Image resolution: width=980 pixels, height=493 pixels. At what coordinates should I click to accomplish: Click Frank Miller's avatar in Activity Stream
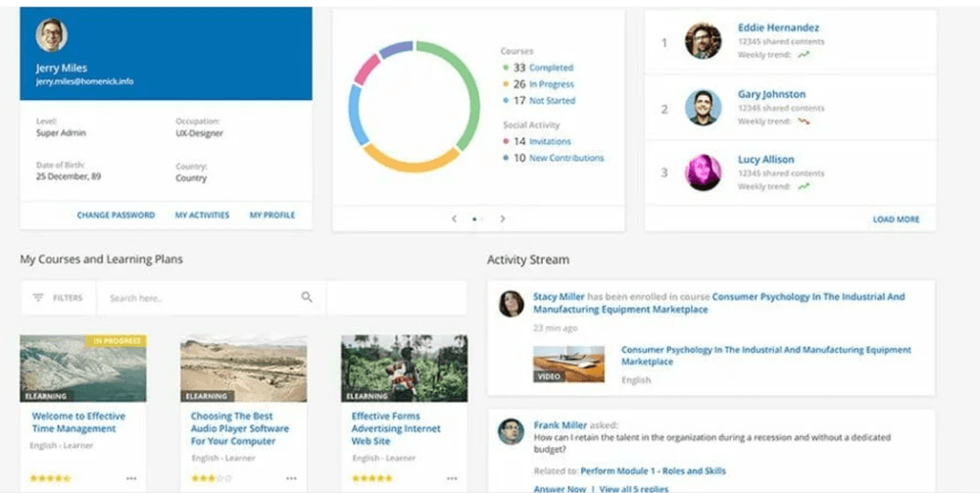511,431
